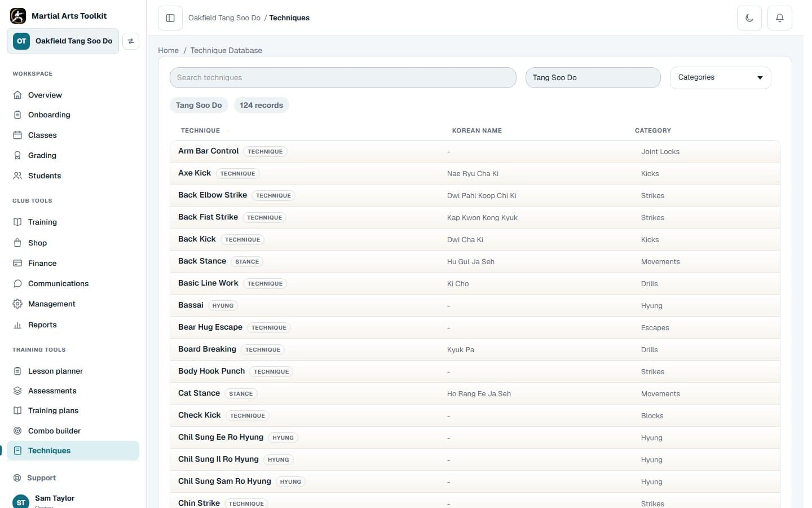812x508 pixels.
Task: Open the Arm Bar Control row
Action: click(x=475, y=151)
